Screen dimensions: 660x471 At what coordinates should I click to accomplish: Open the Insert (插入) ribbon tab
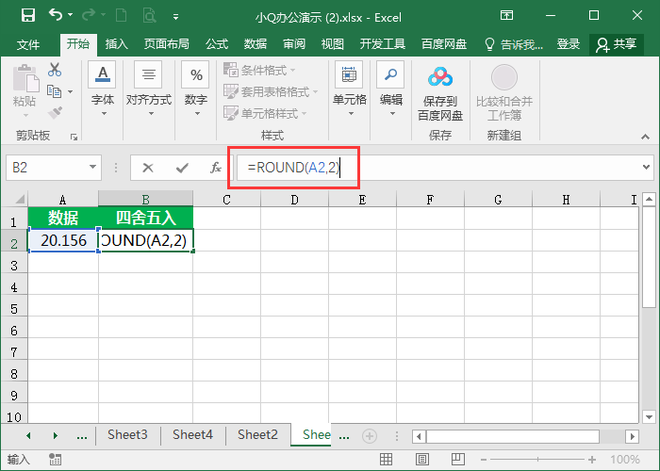pyautogui.click(x=117, y=44)
